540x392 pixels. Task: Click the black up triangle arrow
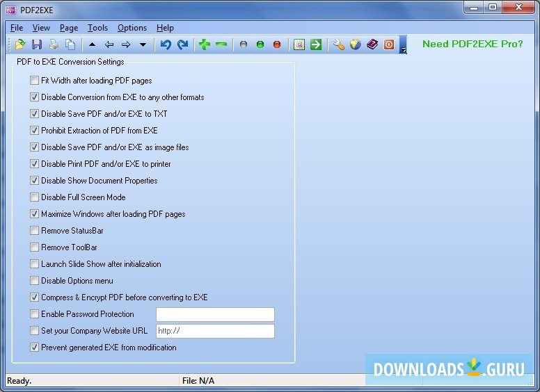tap(92, 44)
